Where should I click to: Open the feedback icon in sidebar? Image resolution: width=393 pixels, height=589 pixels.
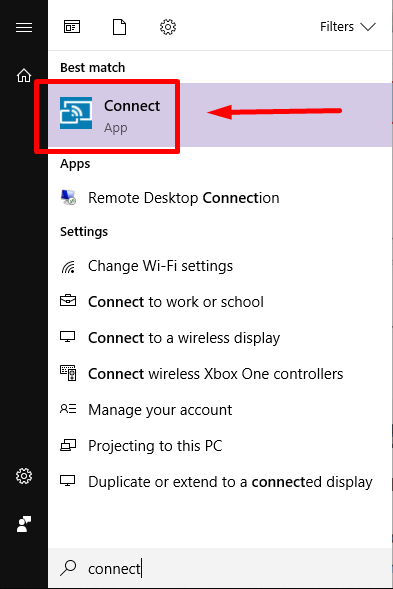24,524
